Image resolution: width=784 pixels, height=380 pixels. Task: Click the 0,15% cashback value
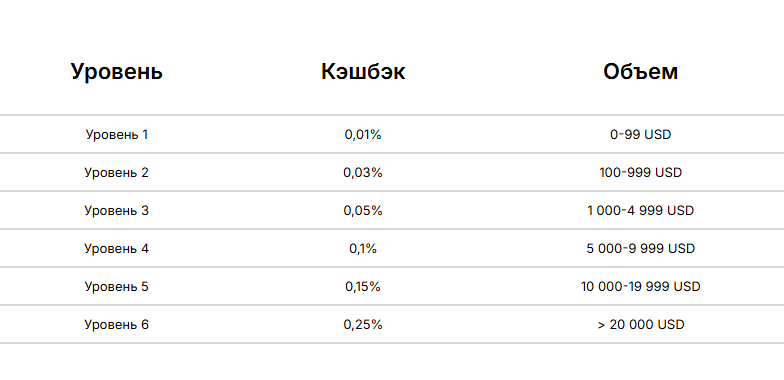tap(363, 286)
